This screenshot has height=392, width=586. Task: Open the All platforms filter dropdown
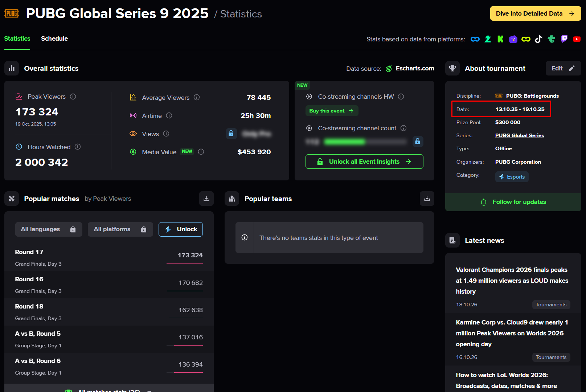[120, 229]
